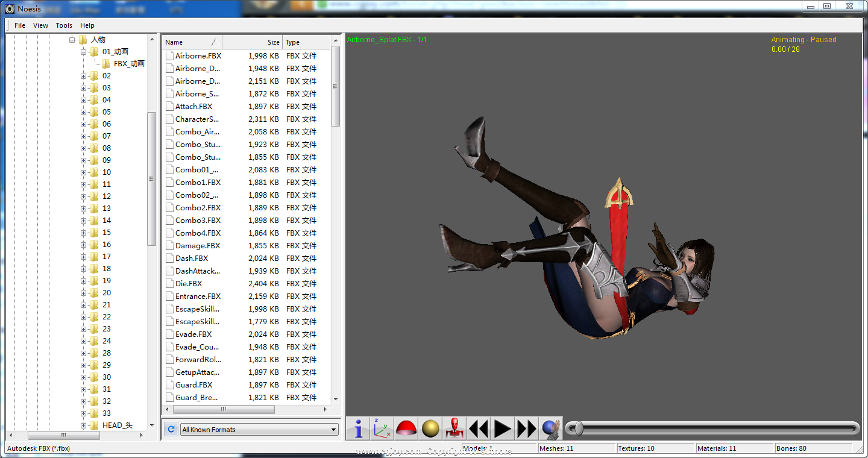The width and height of the screenshot is (868, 458).
Task: Expand the 10 folder node
Action: 84,172
